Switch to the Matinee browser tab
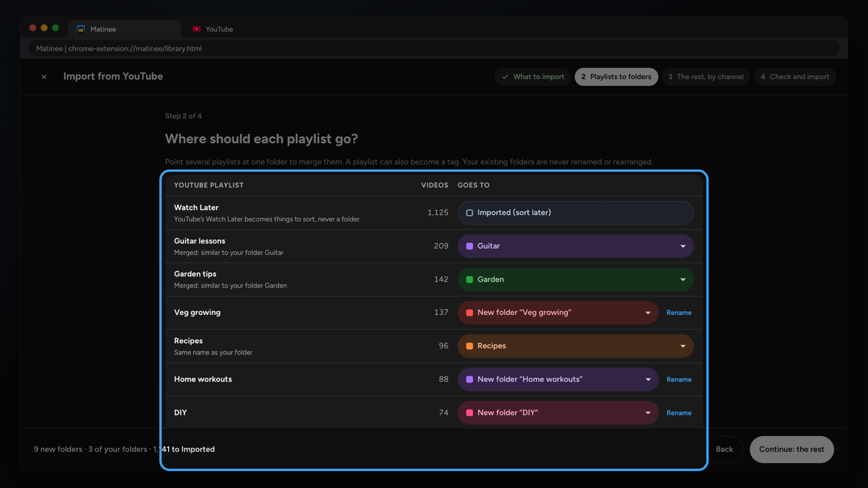The image size is (868, 488). pos(124,29)
